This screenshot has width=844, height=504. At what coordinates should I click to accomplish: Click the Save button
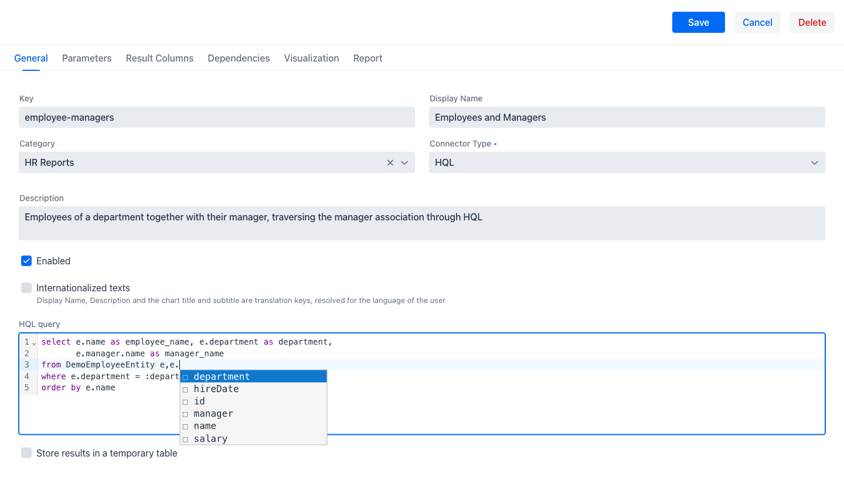click(699, 22)
